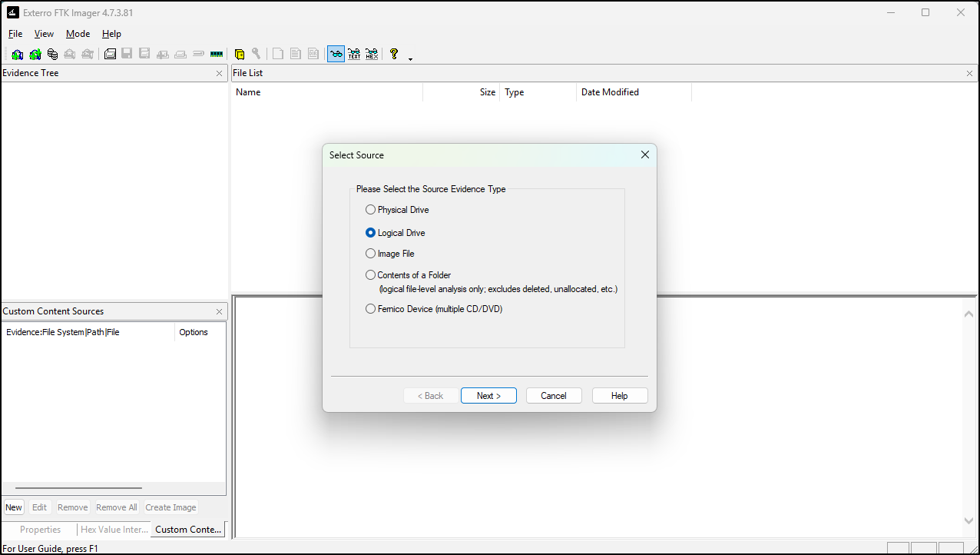Screen dimensions: 980x555
Task: Click the Export Logical Image icon
Action: click(x=145, y=54)
